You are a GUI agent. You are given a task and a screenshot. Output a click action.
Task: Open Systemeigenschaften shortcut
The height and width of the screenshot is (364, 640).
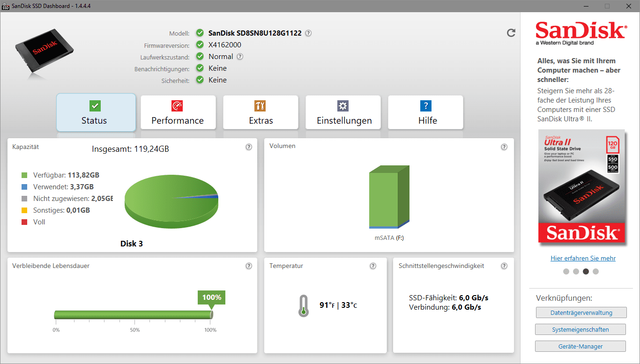coord(580,329)
